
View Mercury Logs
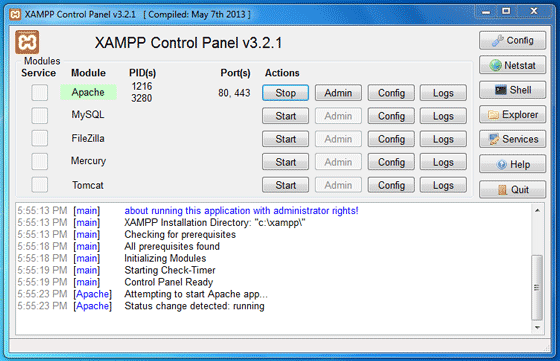coord(443,162)
